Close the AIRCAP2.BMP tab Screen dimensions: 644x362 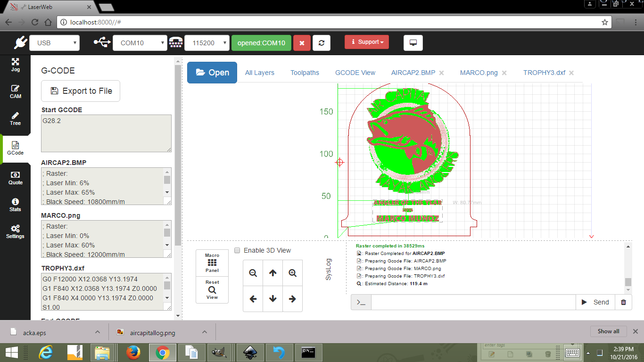tap(441, 73)
